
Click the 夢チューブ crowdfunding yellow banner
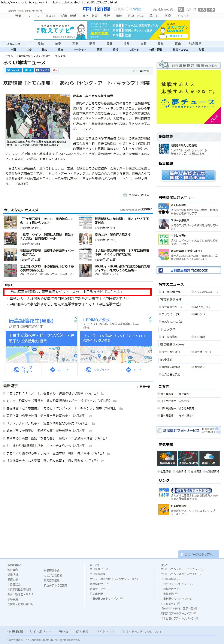pos(188,97)
